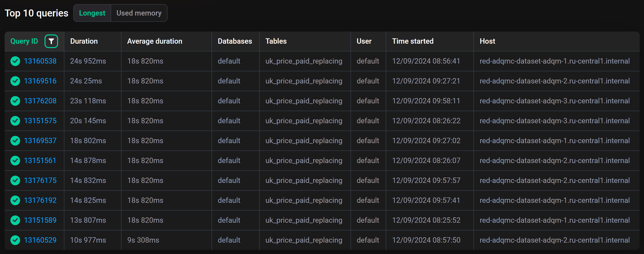
Task: Open query 13160529 details
Action: point(40,240)
